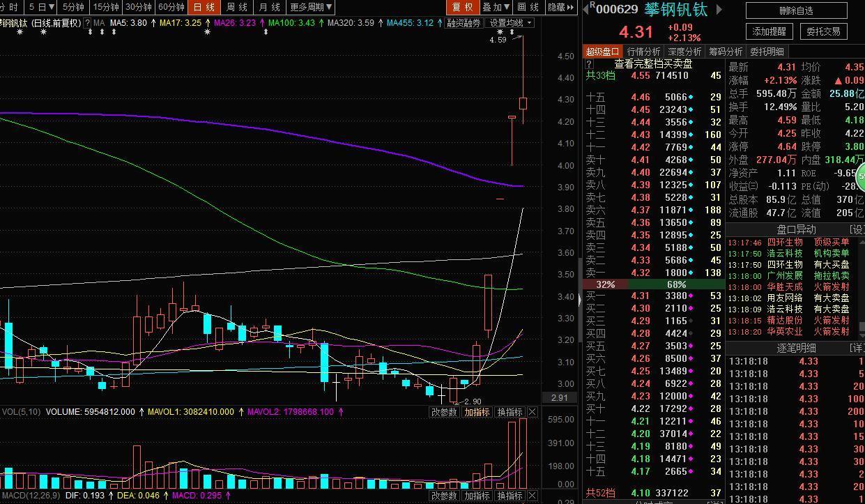Open the 设置均线 moving average dropdown

510,23
